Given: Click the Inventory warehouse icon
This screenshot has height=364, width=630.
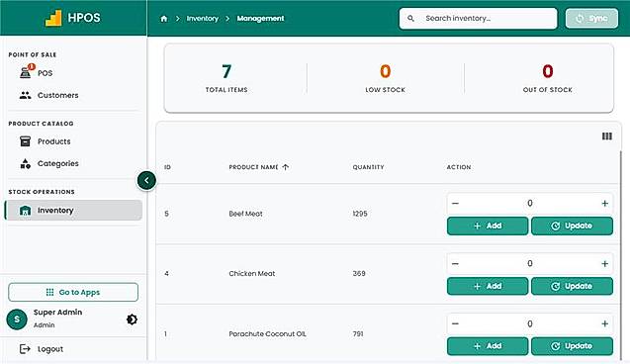Looking at the screenshot, I should point(26,210).
